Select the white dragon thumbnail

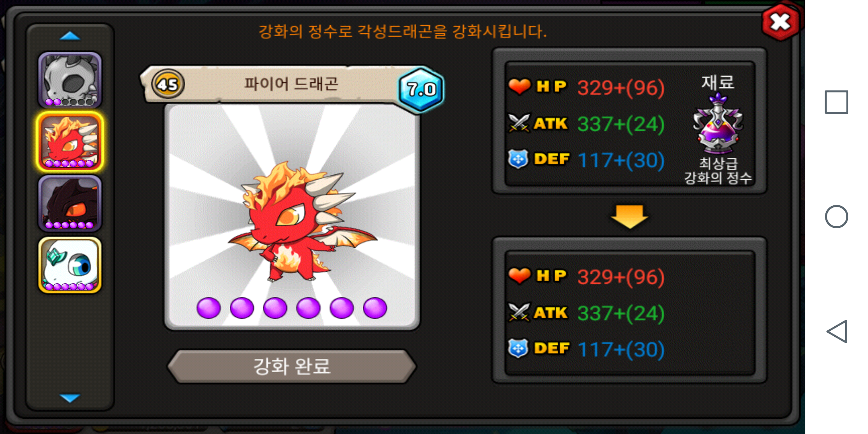tap(70, 265)
